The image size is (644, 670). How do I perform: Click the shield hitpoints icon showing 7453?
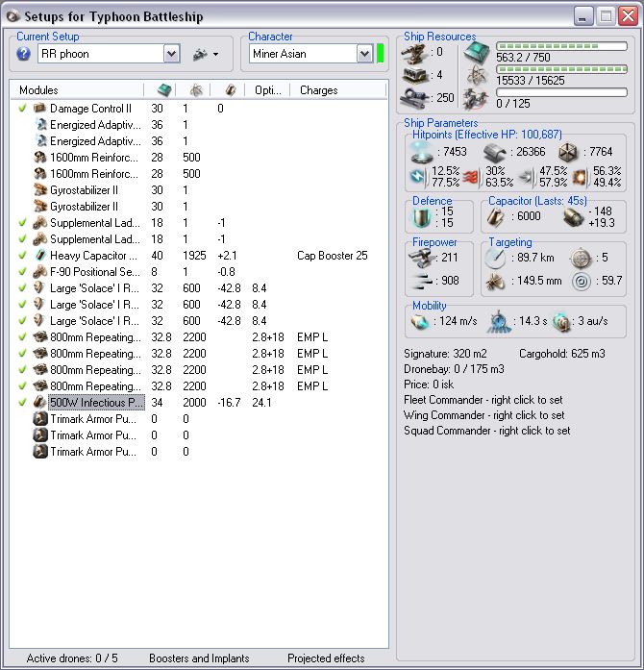422,153
